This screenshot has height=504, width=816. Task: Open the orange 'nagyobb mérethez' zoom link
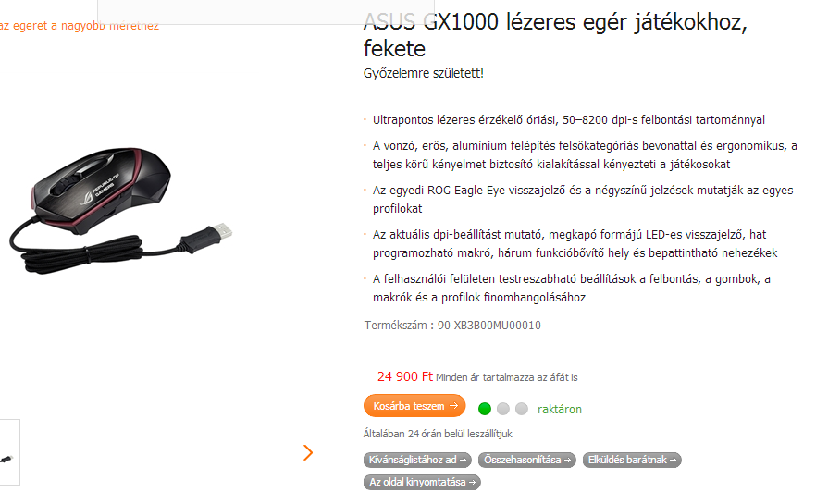(80, 26)
